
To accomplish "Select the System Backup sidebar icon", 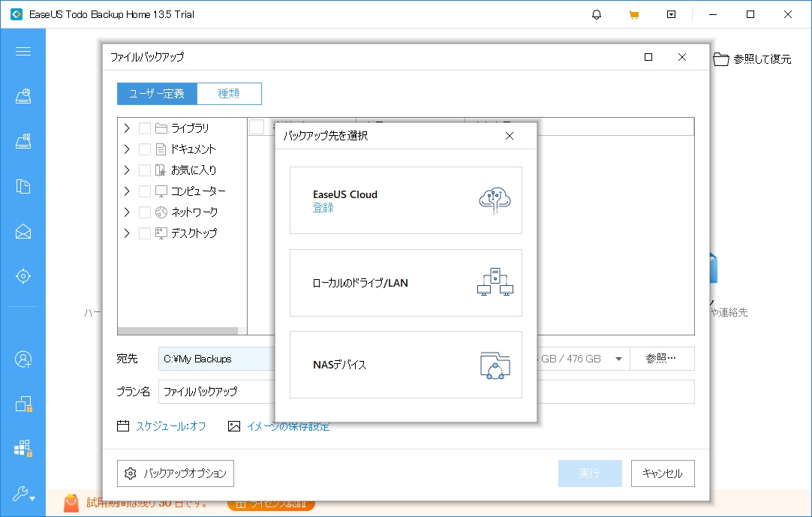I will (x=23, y=141).
